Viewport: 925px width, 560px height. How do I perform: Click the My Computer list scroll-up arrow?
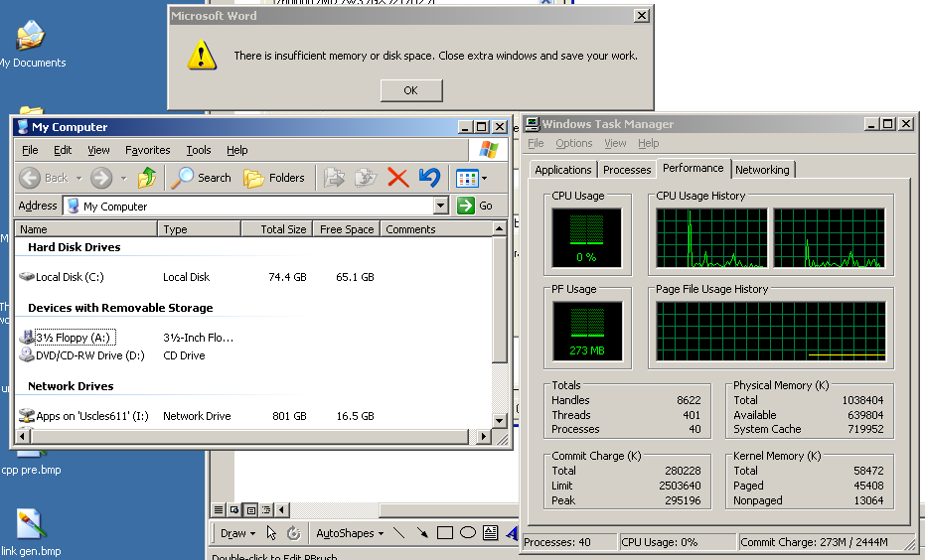[x=499, y=228]
